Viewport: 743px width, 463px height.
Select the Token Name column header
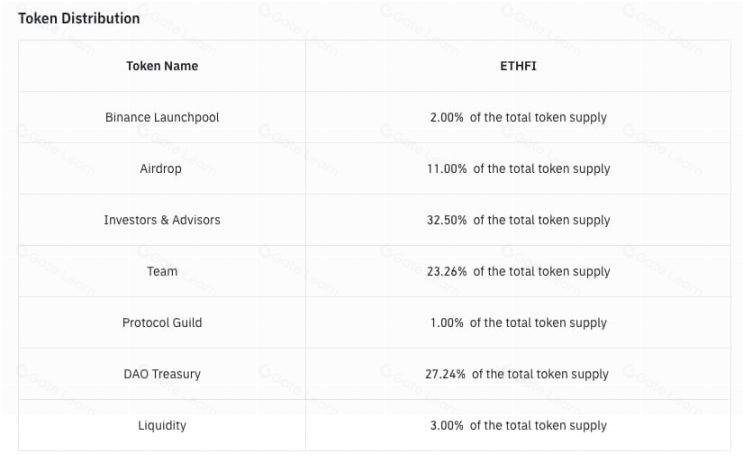(162, 66)
